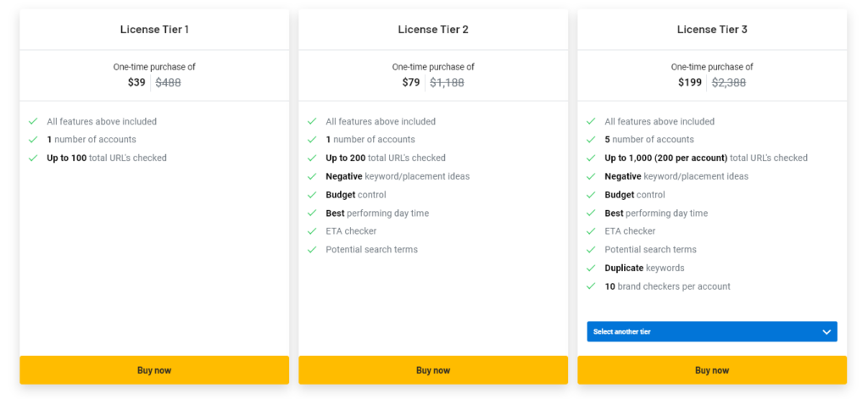
Task: Click checkmark next to Tier 2 'Budget control'
Action: coord(312,195)
